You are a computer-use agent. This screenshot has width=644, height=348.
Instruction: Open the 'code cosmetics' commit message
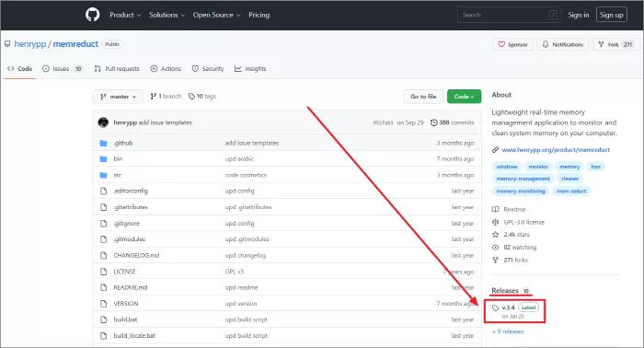point(246,175)
